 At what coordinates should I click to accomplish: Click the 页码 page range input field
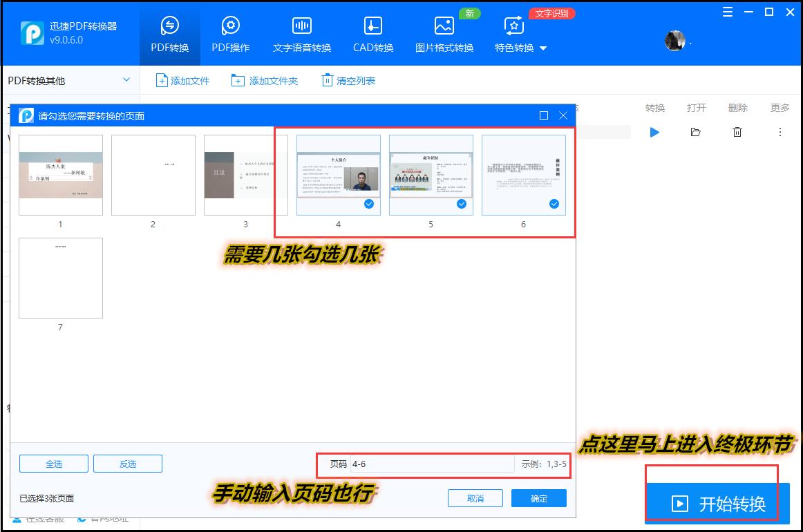pos(428,465)
